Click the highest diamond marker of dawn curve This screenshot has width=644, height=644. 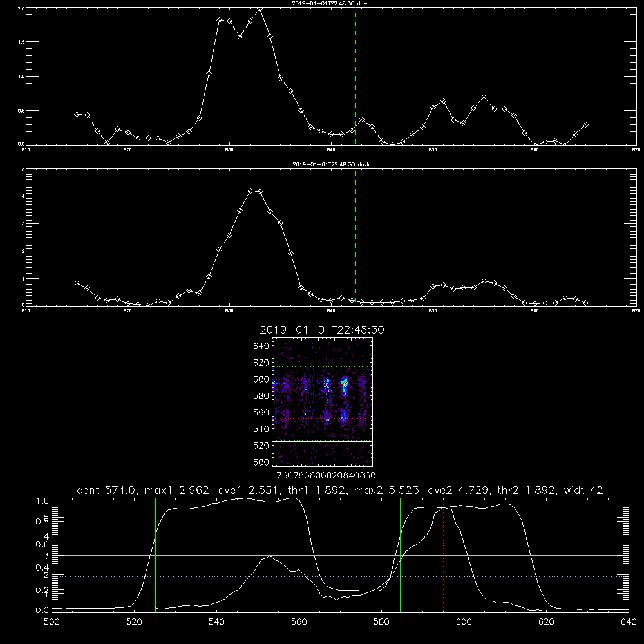(x=260, y=9)
